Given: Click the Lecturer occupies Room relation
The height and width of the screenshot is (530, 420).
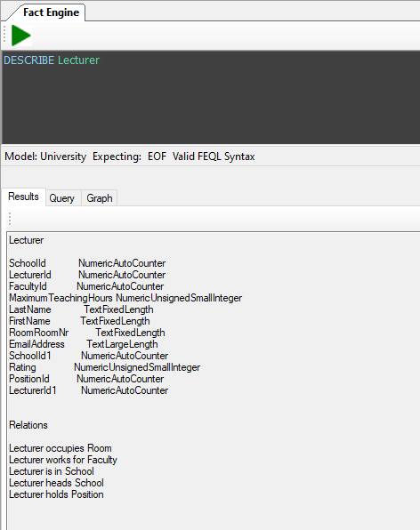Looking at the screenshot, I should pyautogui.click(x=61, y=448).
